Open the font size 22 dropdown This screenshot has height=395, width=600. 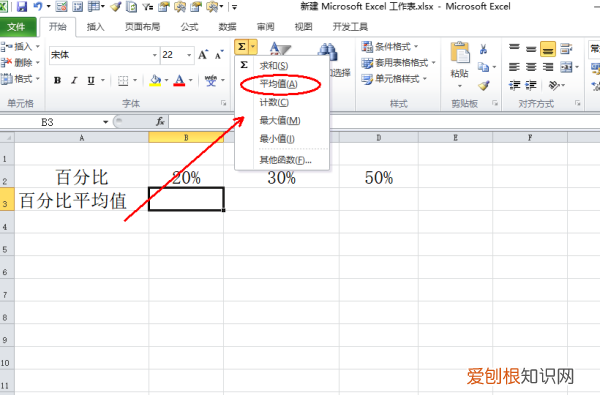pos(189,55)
